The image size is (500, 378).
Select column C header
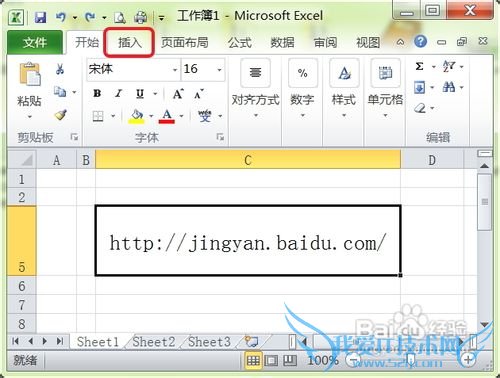pos(248,160)
